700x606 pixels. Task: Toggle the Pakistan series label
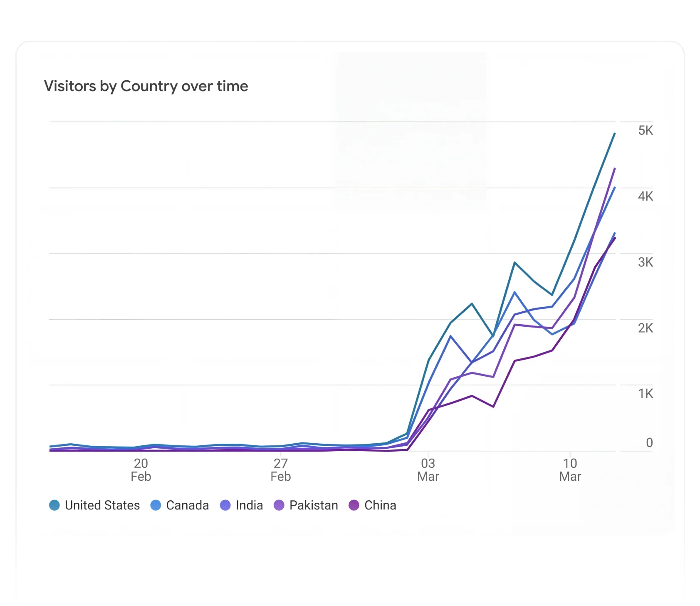pyautogui.click(x=314, y=505)
